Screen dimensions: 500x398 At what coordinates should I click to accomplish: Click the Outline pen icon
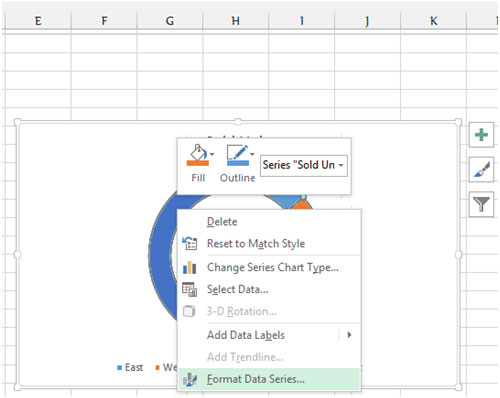(x=237, y=153)
